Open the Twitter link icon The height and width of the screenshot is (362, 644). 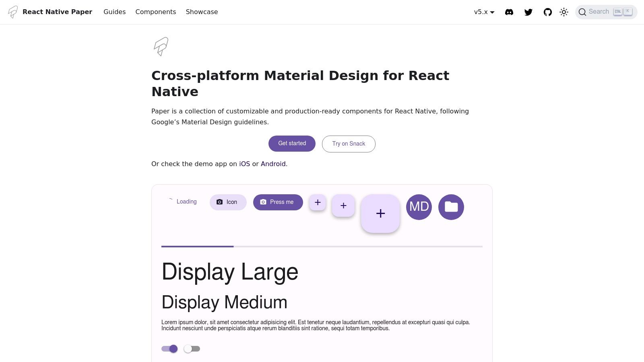pyautogui.click(x=528, y=12)
